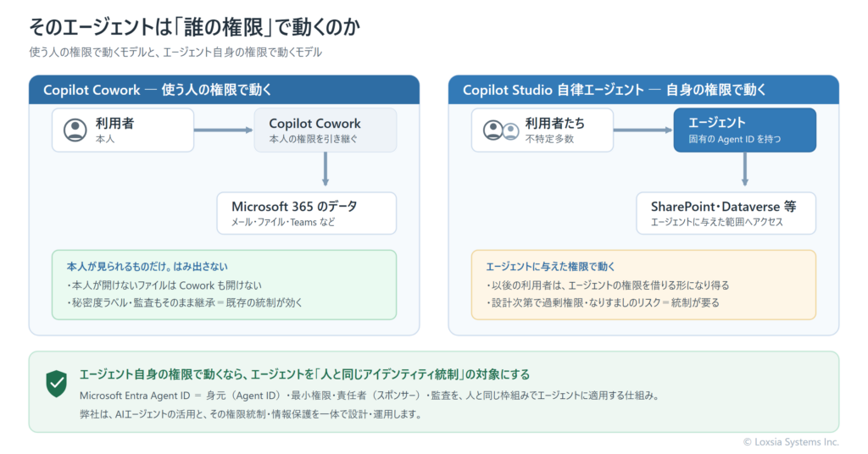
Task: Click the heading エージェントに与えた権限で動く
Action: pos(550,267)
